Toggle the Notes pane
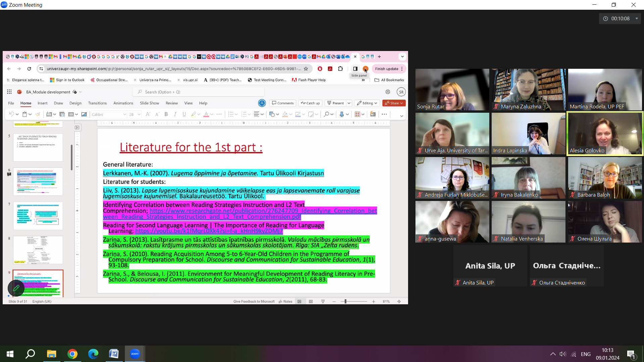 click(x=285, y=302)
